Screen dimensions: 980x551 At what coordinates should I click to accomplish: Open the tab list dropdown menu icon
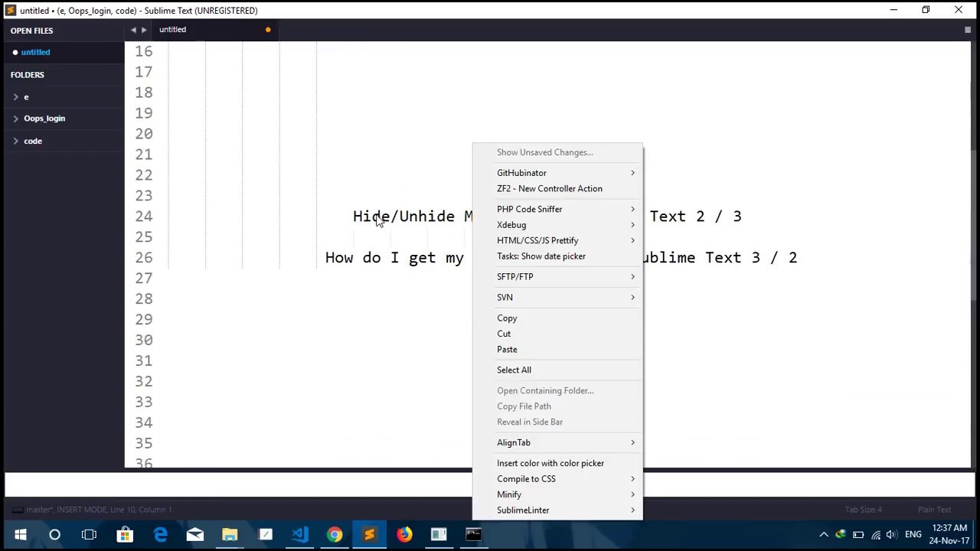click(968, 30)
